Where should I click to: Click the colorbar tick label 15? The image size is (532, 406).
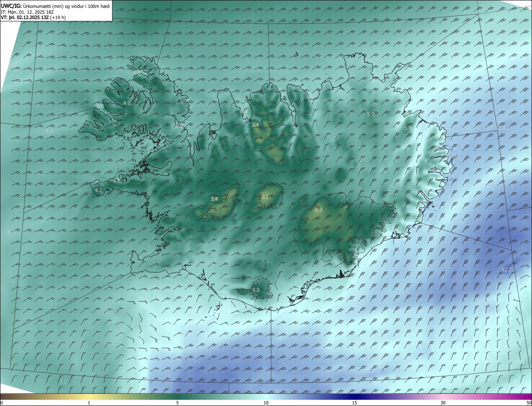355,403
